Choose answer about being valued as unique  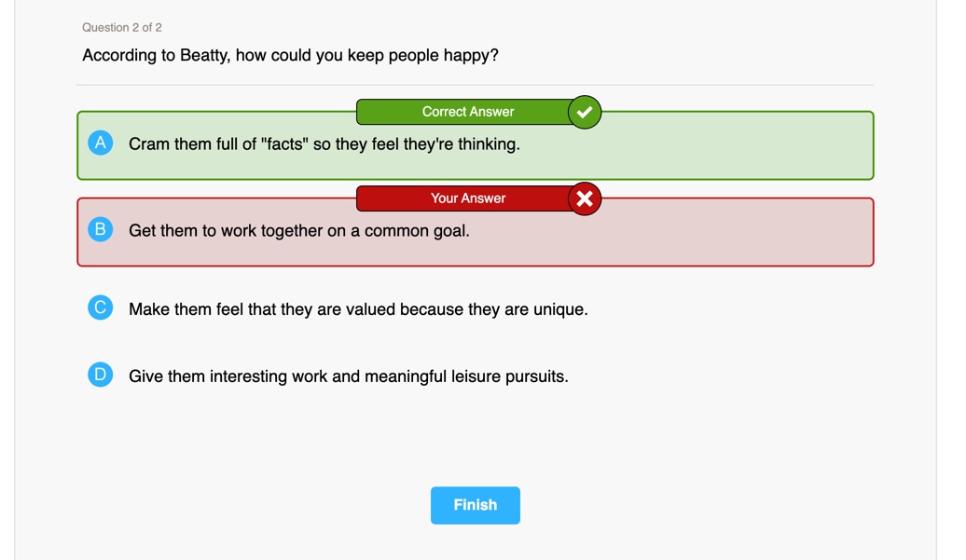coord(358,309)
